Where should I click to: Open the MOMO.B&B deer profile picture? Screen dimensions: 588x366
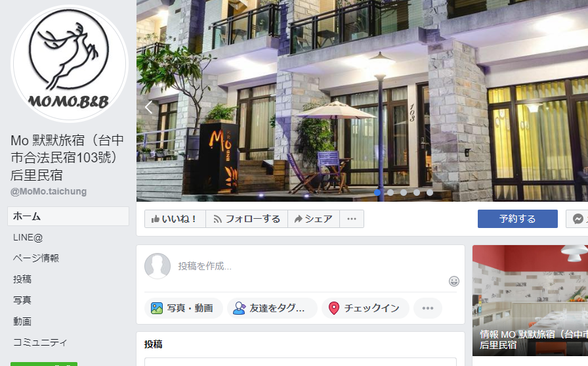click(70, 64)
